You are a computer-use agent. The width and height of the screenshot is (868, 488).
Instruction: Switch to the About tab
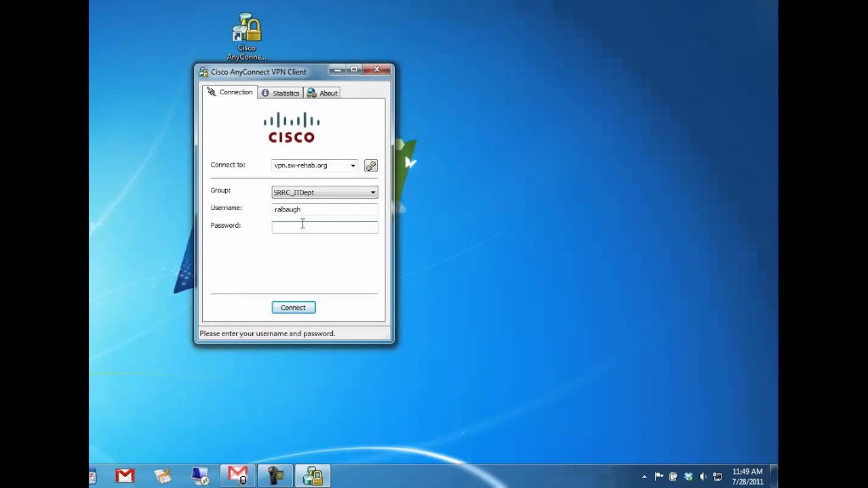point(322,93)
